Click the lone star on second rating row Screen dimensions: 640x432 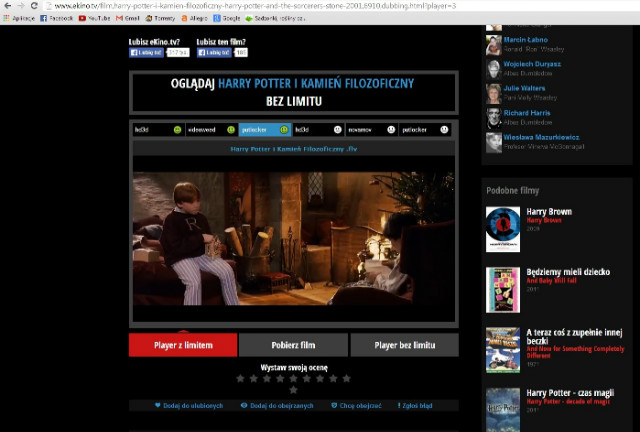coord(293,390)
